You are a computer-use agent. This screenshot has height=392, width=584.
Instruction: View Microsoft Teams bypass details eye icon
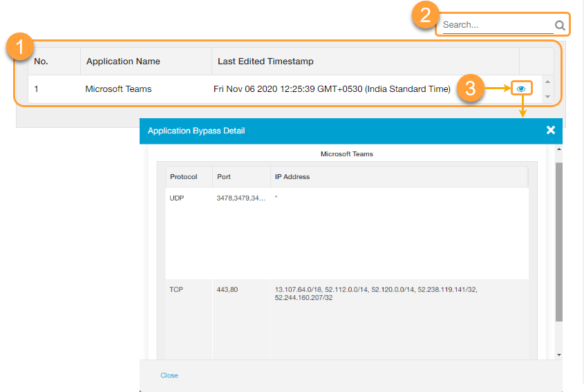tap(521, 88)
